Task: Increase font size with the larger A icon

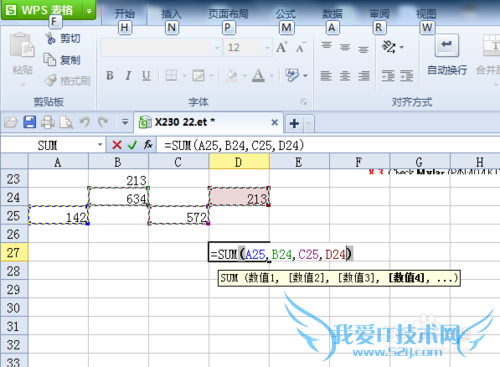Action: (x=282, y=47)
